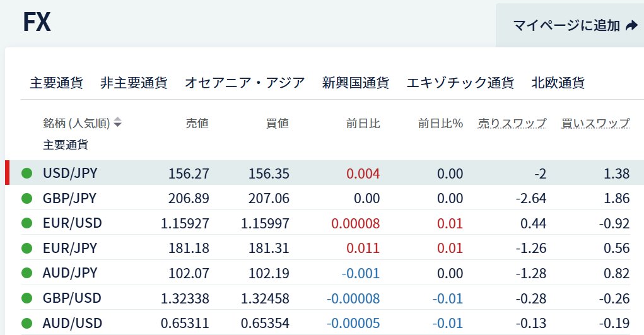Click the green status dot for GBP/JPY

tap(26, 199)
